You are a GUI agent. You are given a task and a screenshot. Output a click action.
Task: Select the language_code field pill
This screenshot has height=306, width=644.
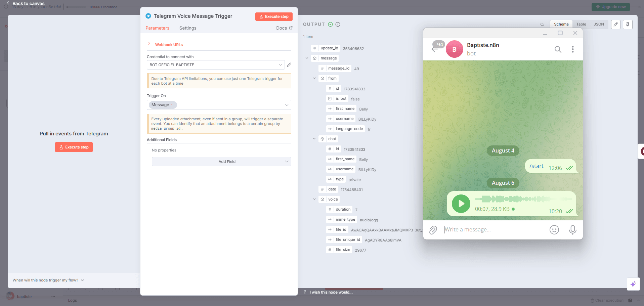pyautogui.click(x=345, y=129)
